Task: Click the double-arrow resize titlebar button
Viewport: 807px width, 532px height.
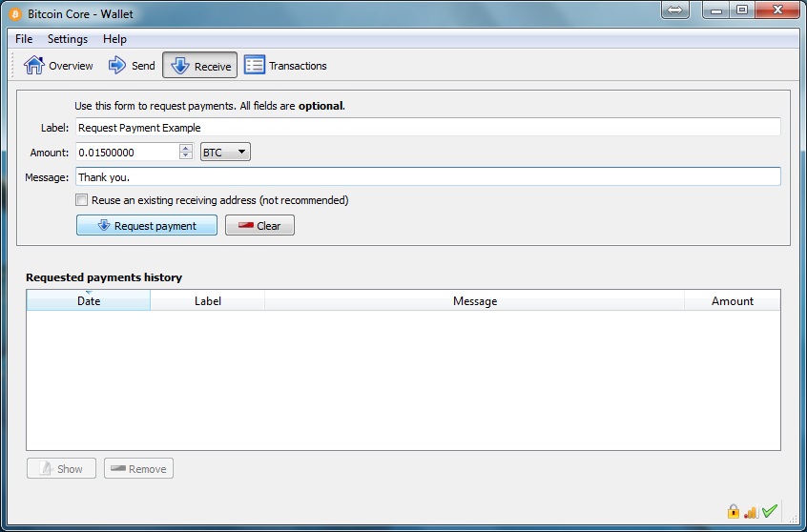Action: 674,10
